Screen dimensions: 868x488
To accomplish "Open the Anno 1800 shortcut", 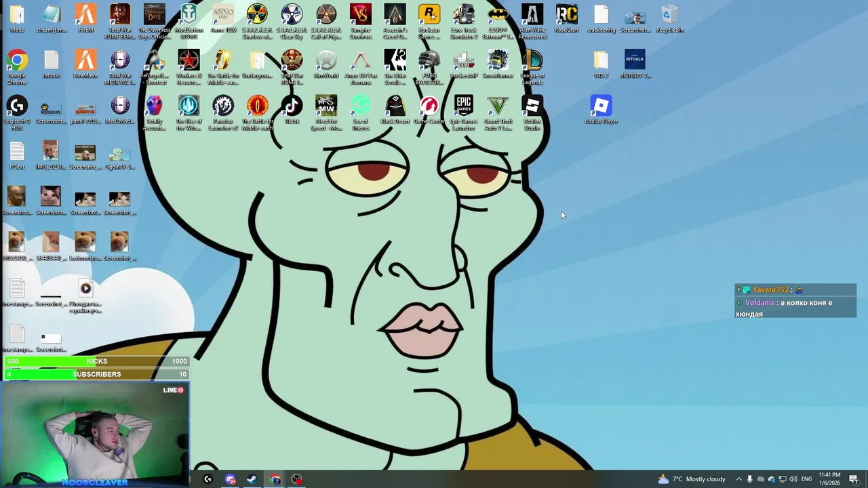I will (222, 19).
